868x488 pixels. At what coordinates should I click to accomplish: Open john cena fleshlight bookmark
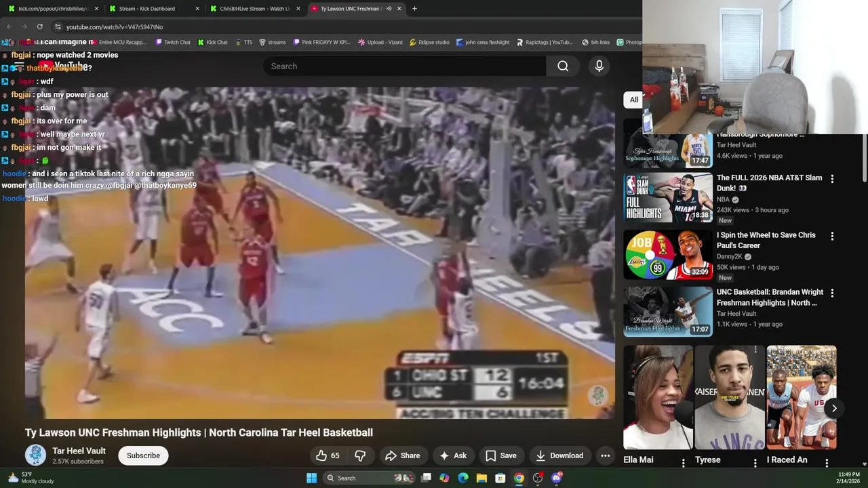click(483, 42)
